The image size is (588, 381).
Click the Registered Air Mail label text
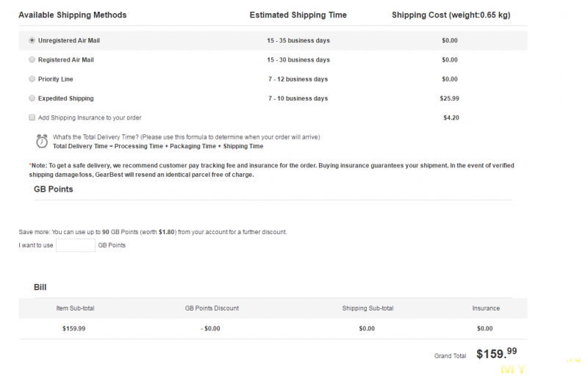pos(66,60)
